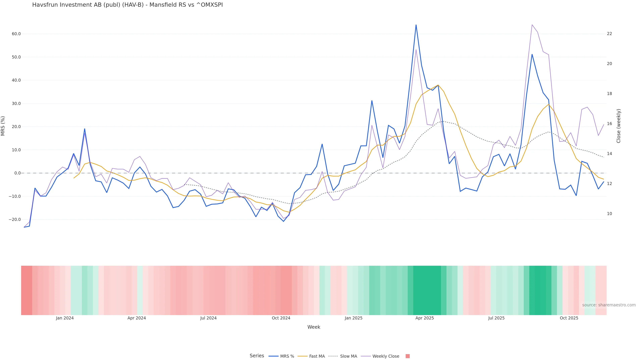Click the MRS (%) y-axis title
Viewport: 644px width, 362px height.
3,126
